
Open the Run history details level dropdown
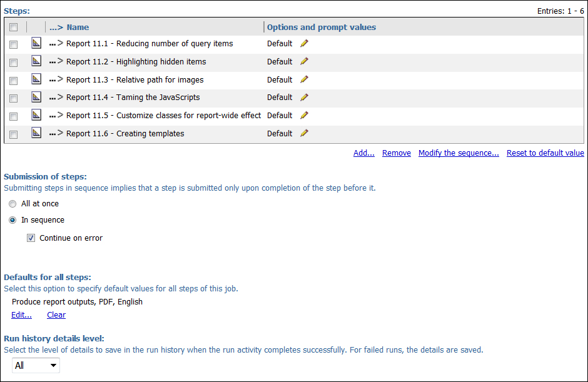(36, 366)
